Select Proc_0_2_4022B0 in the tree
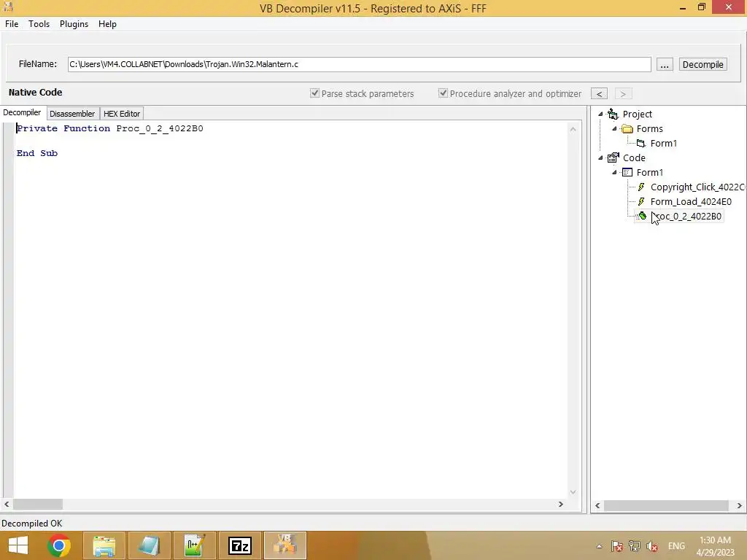Image resolution: width=747 pixels, height=560 pixels. 686,216
